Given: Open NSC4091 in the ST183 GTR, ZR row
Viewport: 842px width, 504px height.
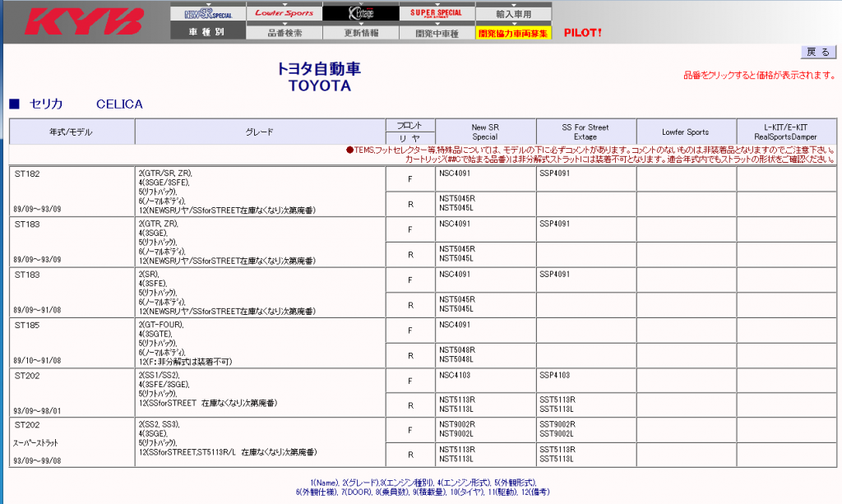Looking at the screenshot, I should [455, 224].
